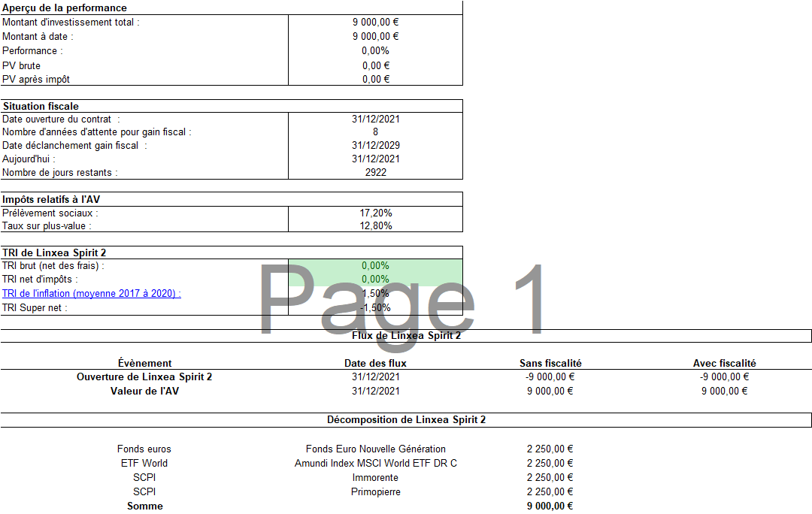
Task: Select the Valeur de l'AV row date
Action: pos(375,392)
